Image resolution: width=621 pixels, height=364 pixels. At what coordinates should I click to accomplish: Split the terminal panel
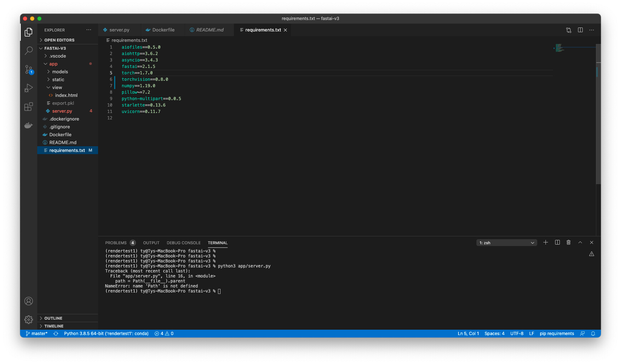click(557, 242)
